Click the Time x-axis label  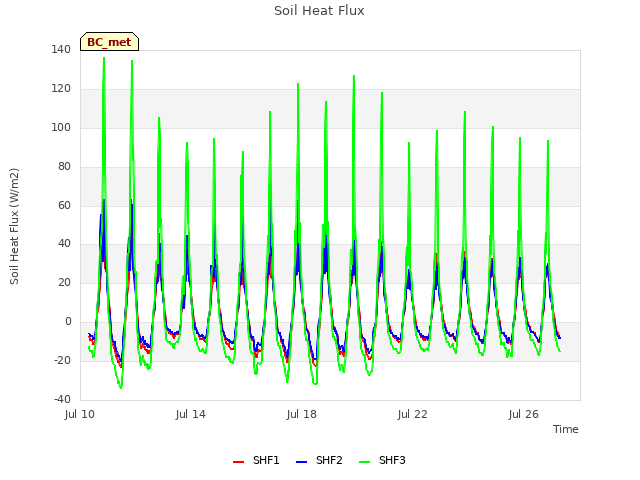566,429
